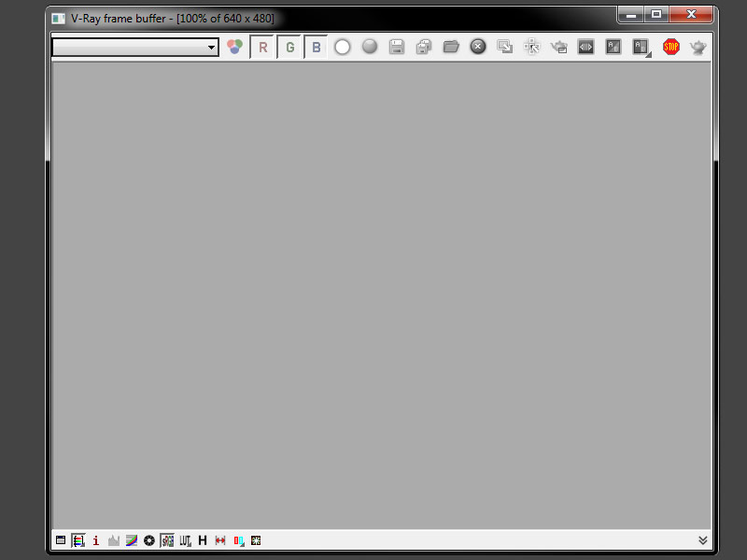Viewport: 747px width, 560px height.
Task: Toggle the blue channel B button
Action: [x=317, y=48]
